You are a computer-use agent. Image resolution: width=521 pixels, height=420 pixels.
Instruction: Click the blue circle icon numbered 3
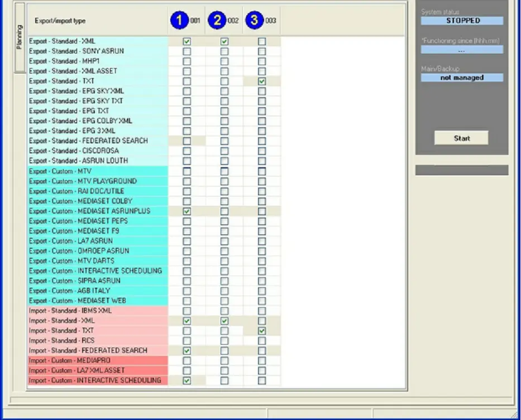[x=255, y=21]
